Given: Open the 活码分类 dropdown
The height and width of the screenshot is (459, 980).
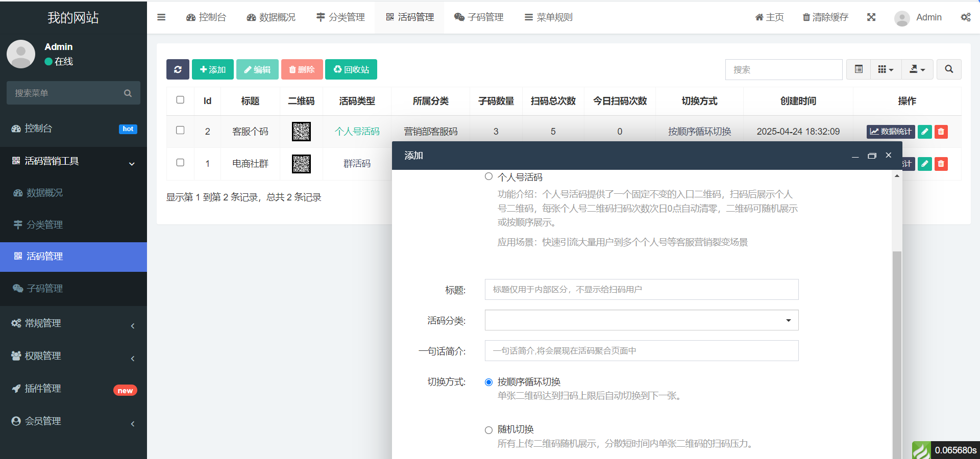Looking at the screenshot, I should tap(642, 320).
